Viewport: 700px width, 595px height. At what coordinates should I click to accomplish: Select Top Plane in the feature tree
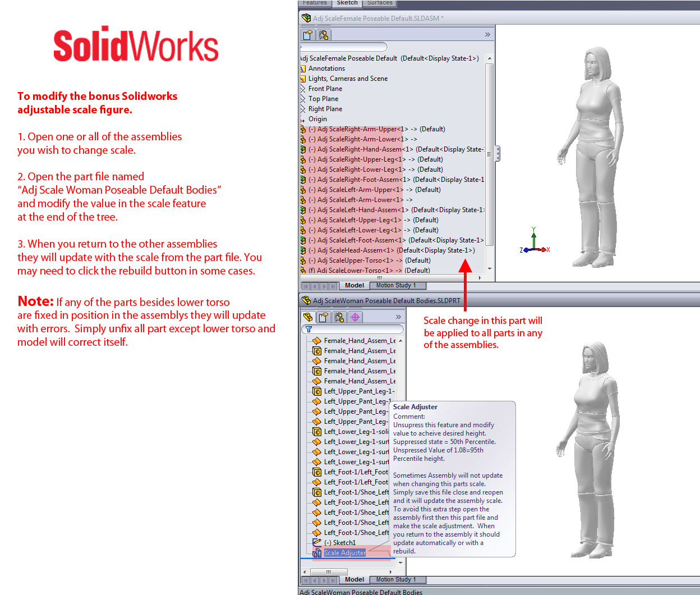click(323, 98)
